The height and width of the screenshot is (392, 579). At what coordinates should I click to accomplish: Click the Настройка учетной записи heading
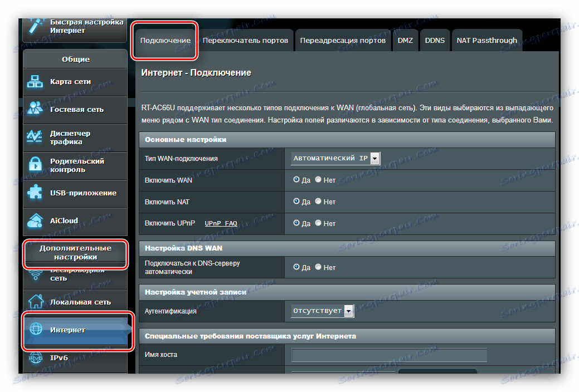point(196,292)
